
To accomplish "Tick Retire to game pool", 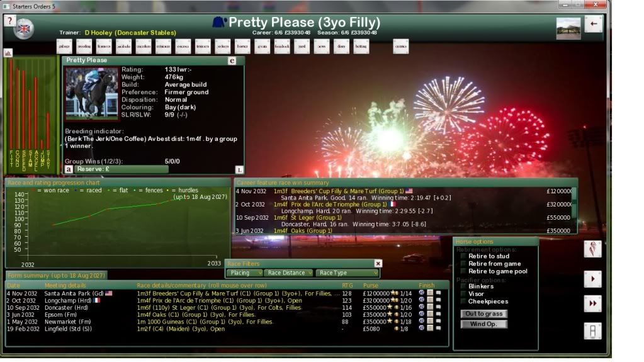I will pyautogui.click(x=463, y=271).
